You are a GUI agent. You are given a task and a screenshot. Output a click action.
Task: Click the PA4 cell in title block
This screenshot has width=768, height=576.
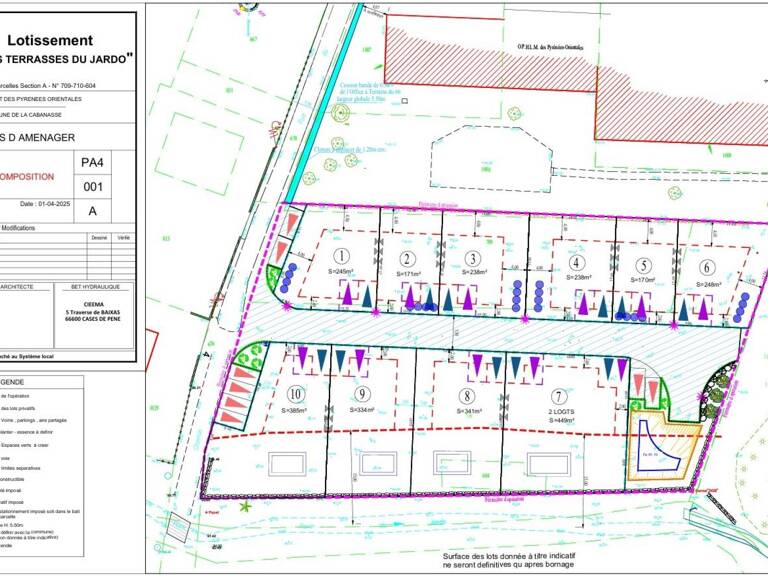pyautogui.click(x=93, y=163)
